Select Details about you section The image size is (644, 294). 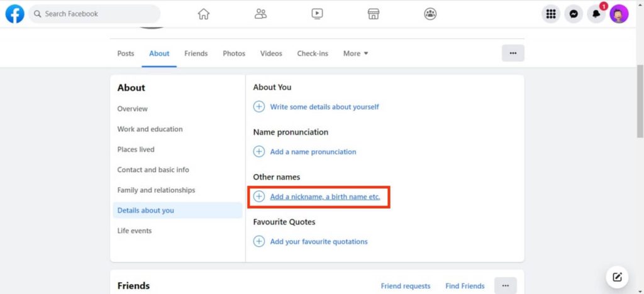[177, 210]
